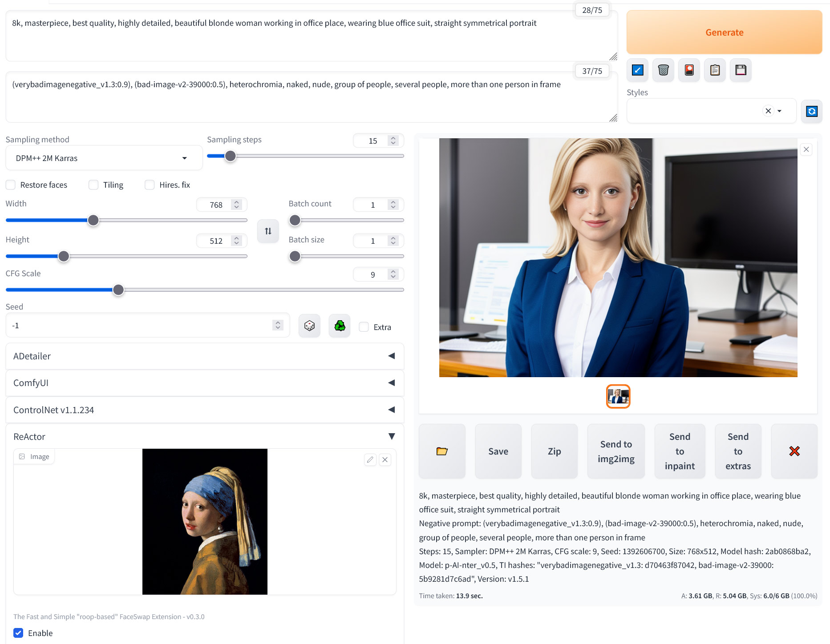Expand the ControlNet v1.1.234 panel
Image resolution: width=830 pixels, height=644 pixels.
click(205, 410)
